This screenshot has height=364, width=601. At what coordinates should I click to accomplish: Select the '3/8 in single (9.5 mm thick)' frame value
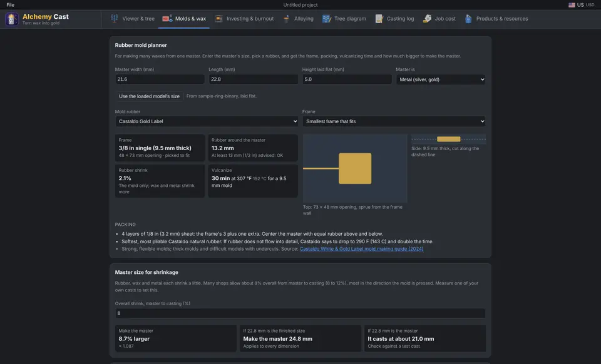pos(155,148)
